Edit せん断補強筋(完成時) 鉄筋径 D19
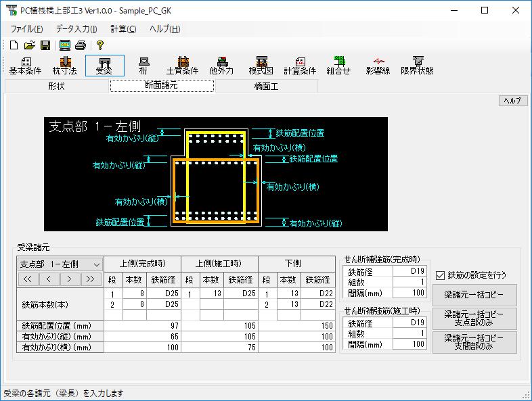 click(409, 272)
